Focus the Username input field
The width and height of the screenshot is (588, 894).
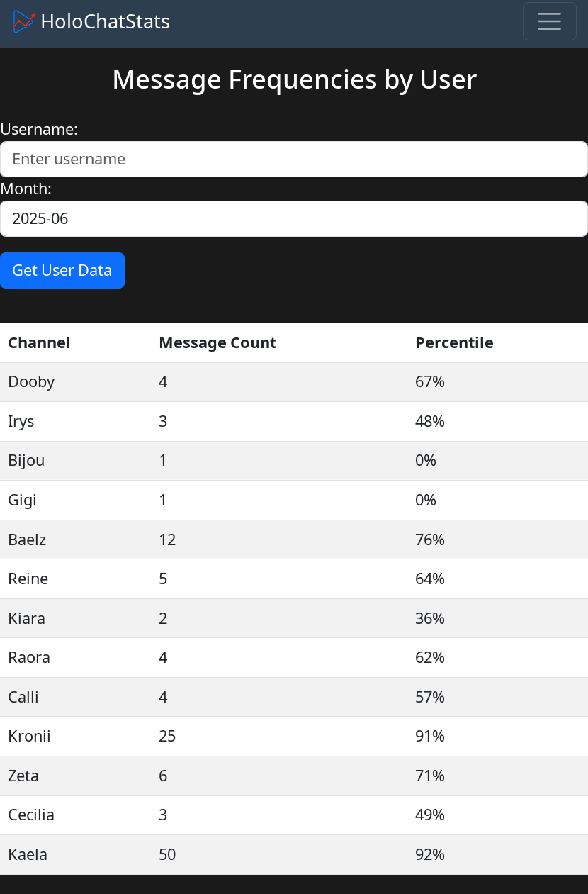pos(294,159)
